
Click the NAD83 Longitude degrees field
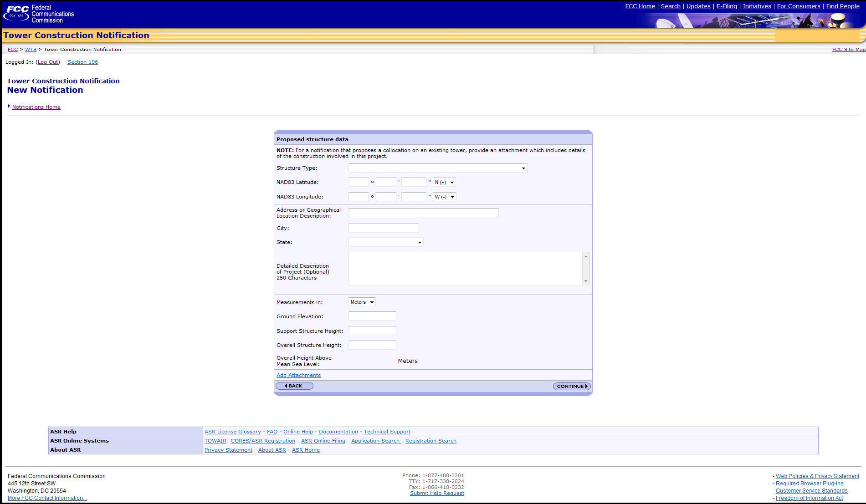[x=359, y=197]
